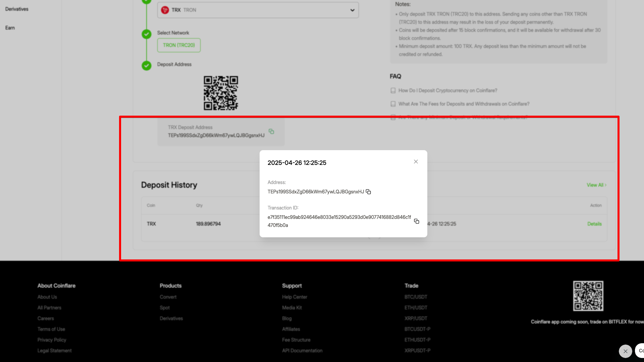Open the API Documentation footer link
This screenshot has height=362, width=644.
click(302, 351)
